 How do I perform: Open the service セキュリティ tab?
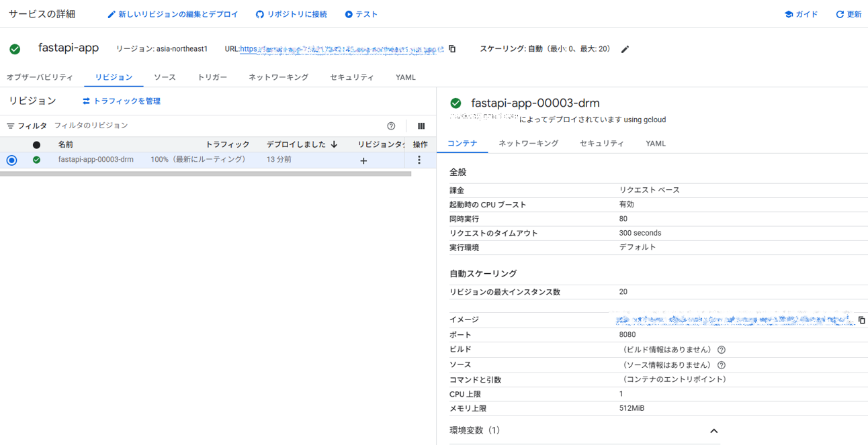point(351,77)
